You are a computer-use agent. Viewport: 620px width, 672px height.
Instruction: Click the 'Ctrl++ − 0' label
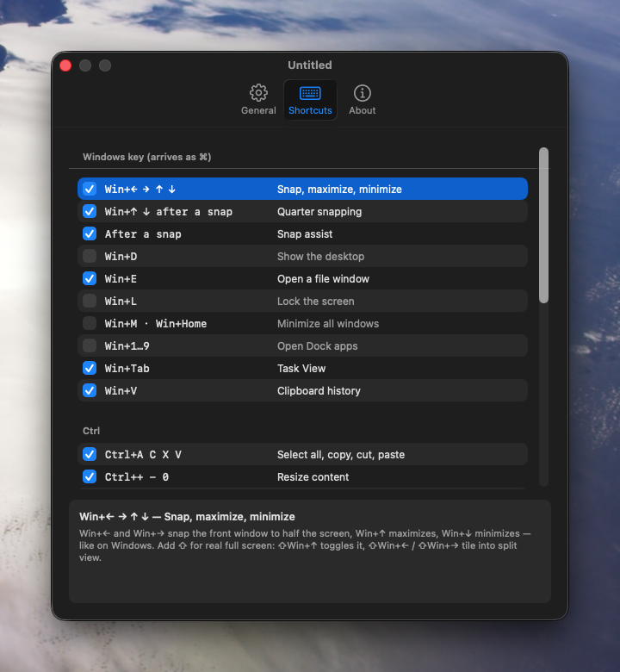click(x=136, y=477)
